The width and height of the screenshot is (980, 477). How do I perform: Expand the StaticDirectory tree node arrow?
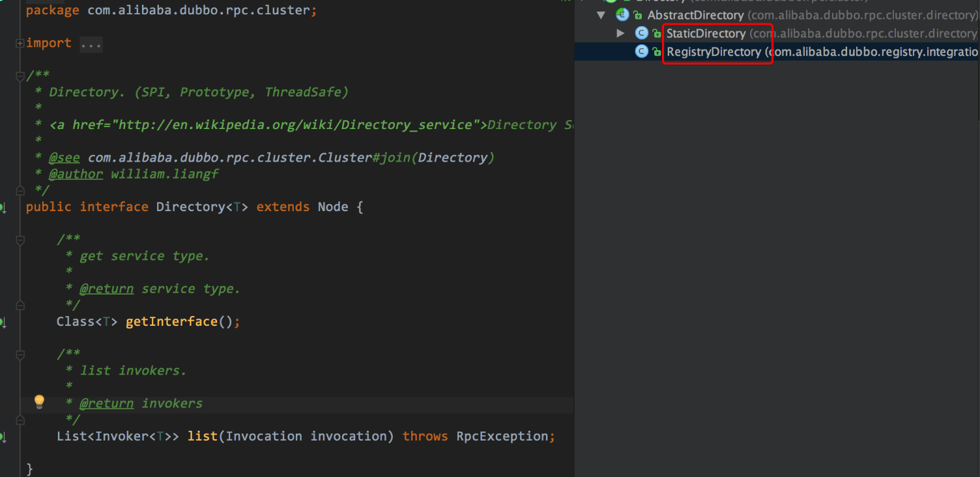620,33
